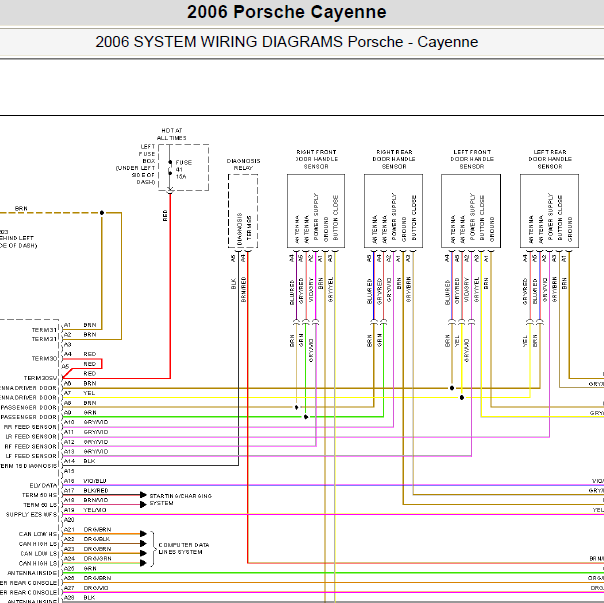Click the "LR FEED SENSOR" label
The width and height of the screenshot is (604, 603).
31,437
